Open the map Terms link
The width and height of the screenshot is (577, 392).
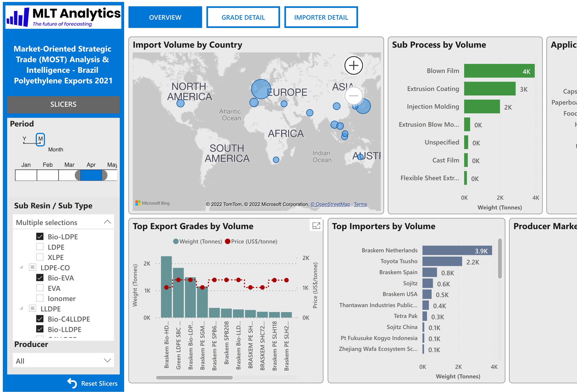pos(360,204)
